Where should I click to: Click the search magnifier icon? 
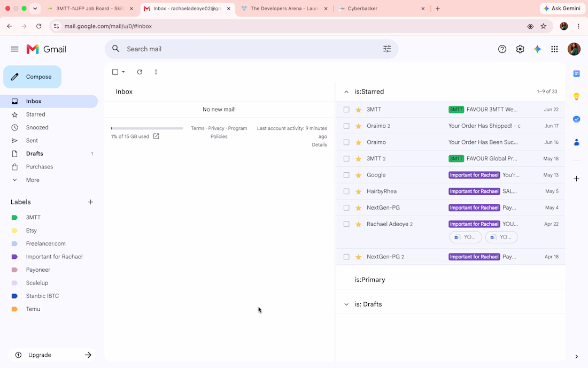(x=116, y=49)
